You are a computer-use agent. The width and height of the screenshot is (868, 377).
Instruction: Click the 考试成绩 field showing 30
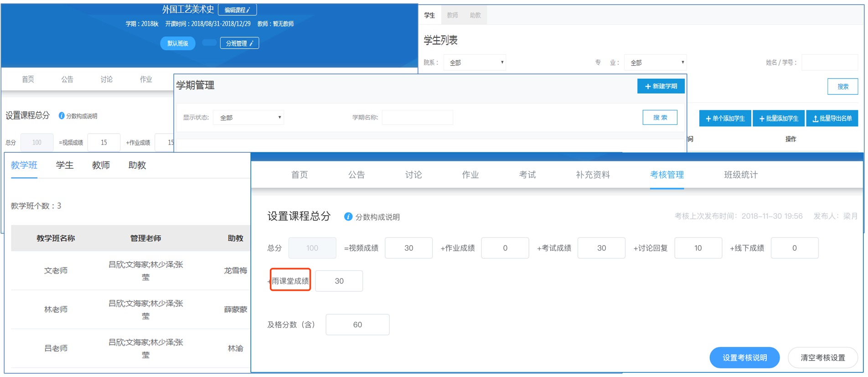(x=601, y=248)
